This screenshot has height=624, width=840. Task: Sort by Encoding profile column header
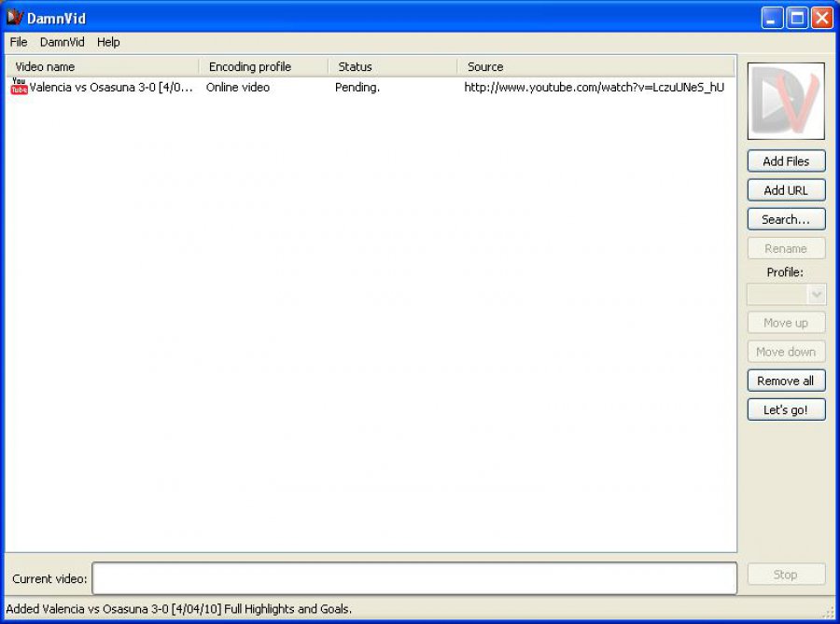[x=263, y=67]
